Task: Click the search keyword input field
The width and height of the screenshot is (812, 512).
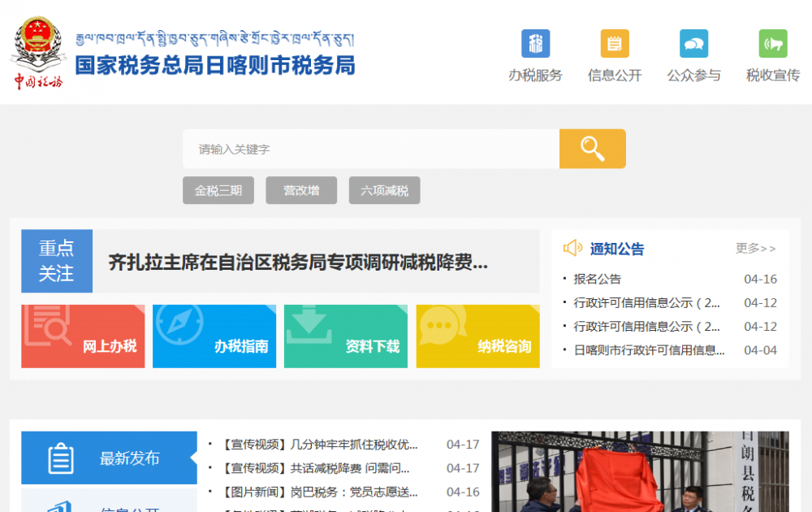Action: pyautogui.click(x=365, y=149)
